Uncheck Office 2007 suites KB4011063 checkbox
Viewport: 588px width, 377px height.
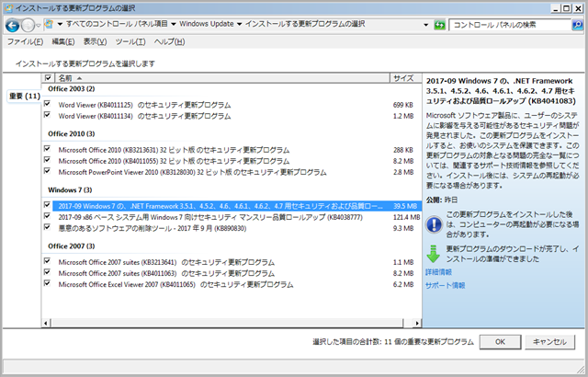(47, 272)
